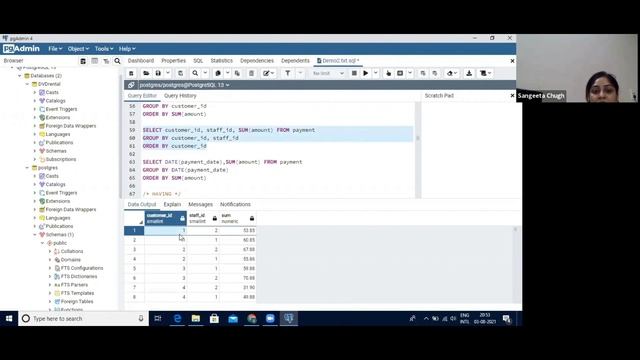The height and width of the screenshot is (360, 640).
Task: Click the Windows Start button
Action: pyautogui.click(x=9, y=318)
